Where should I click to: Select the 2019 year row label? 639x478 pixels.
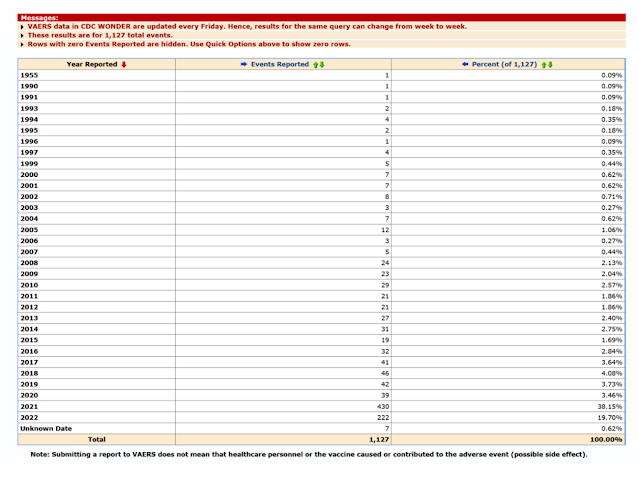29,384
